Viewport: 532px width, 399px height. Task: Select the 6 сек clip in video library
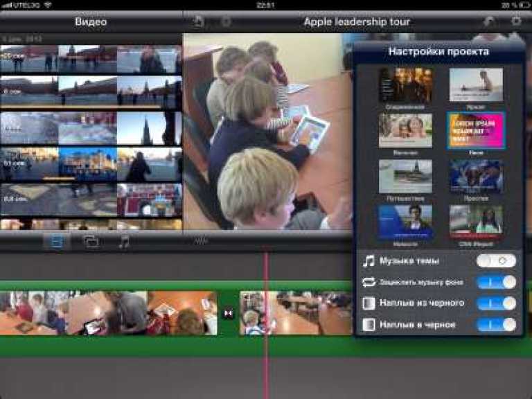[91, 91]
